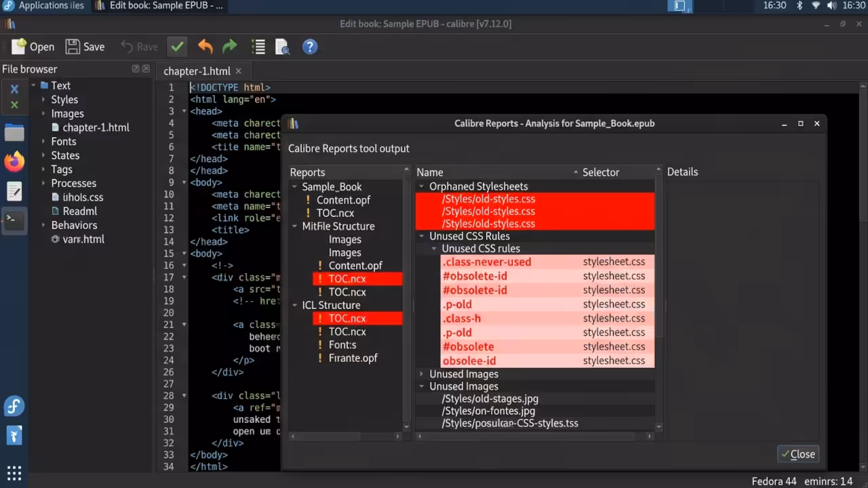
Task: Open the Files folder dock icon
Action: 14,133
